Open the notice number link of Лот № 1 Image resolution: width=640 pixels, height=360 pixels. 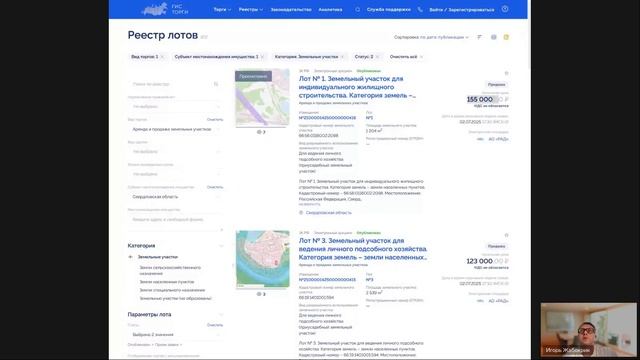[x=327, y=118]
